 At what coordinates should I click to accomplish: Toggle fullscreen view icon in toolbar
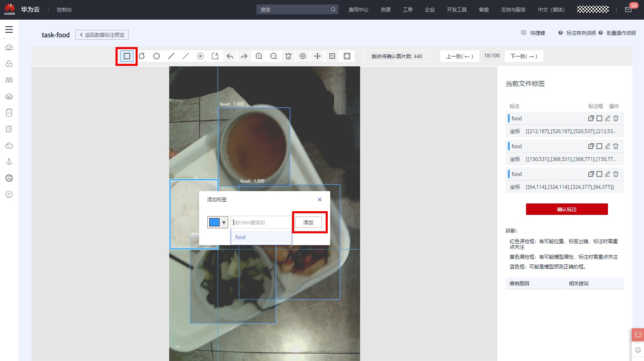[347, 56]
